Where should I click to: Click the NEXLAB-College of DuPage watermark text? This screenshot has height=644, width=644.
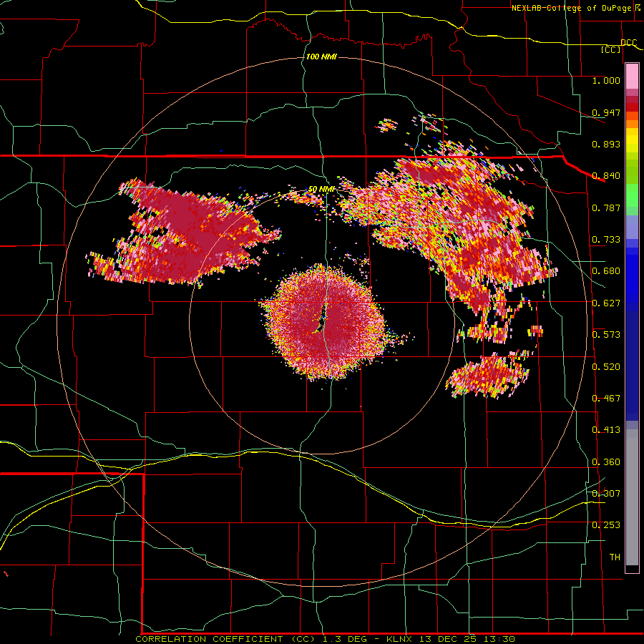tap(575, 8)
